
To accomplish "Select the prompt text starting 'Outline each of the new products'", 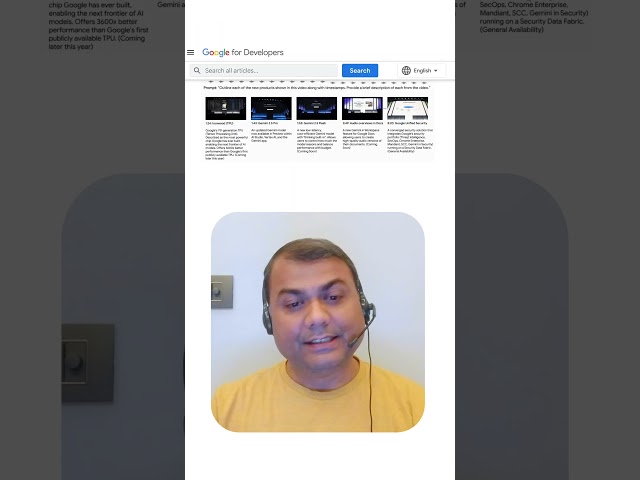I will click(x=317, y=88).
